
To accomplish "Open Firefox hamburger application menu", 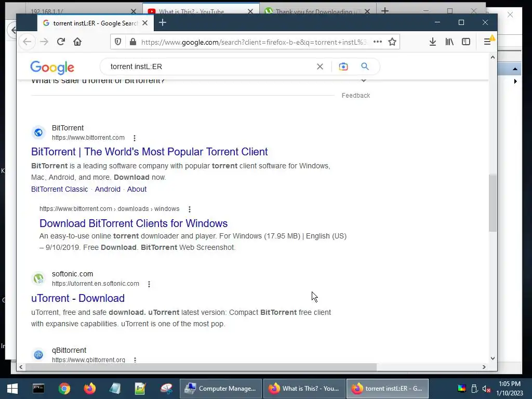I will tap(487, 42).
